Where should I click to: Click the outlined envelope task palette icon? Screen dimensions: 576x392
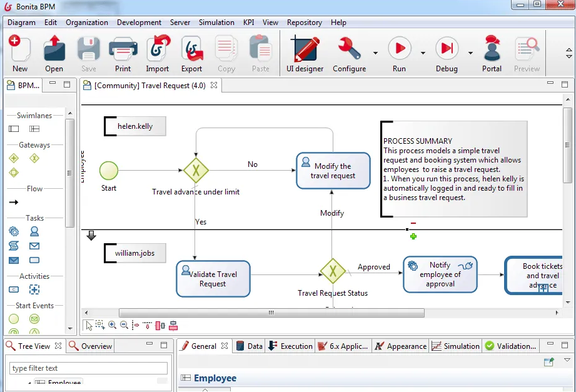[x=34, y=246]
